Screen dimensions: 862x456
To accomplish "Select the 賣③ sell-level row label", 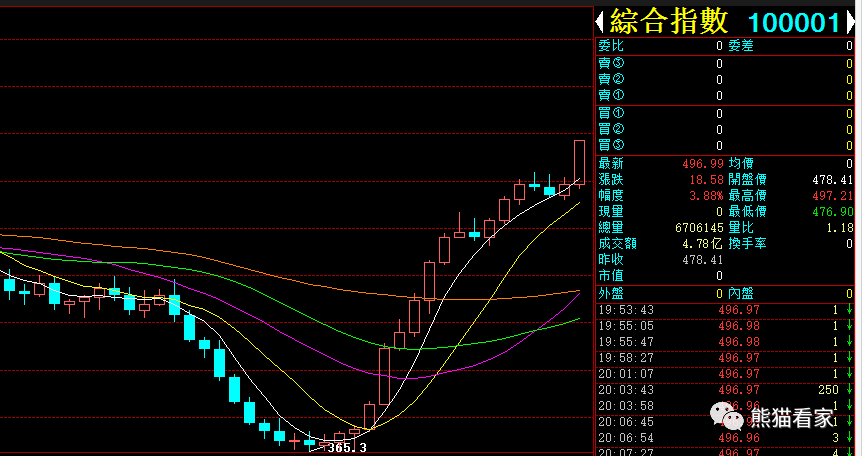I will coord(611,63).
